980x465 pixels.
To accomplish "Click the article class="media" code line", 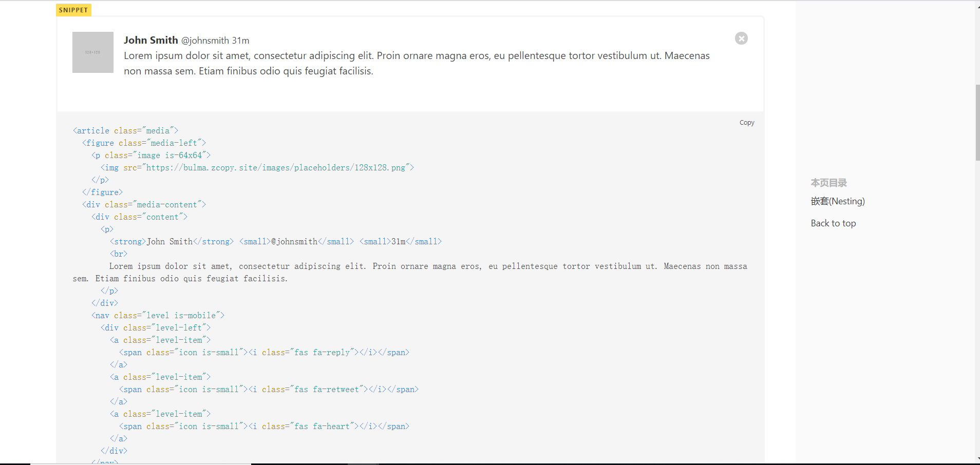I will pos(125,131).
